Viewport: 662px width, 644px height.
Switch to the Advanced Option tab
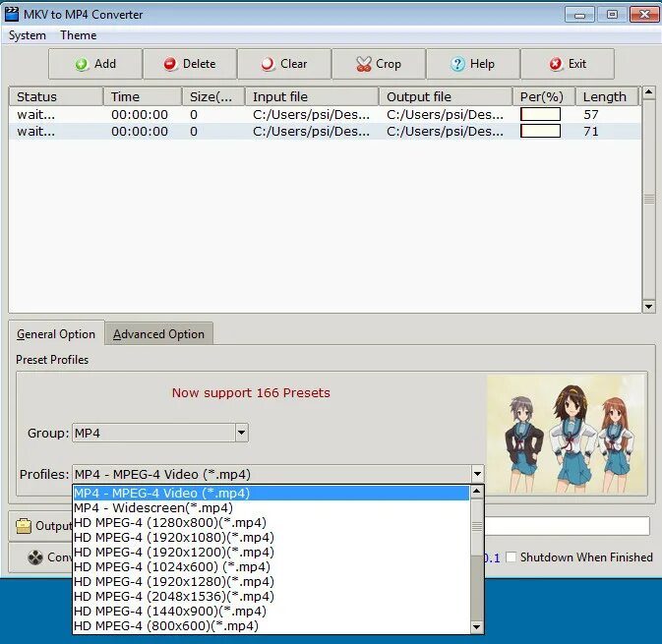point(158,334)
